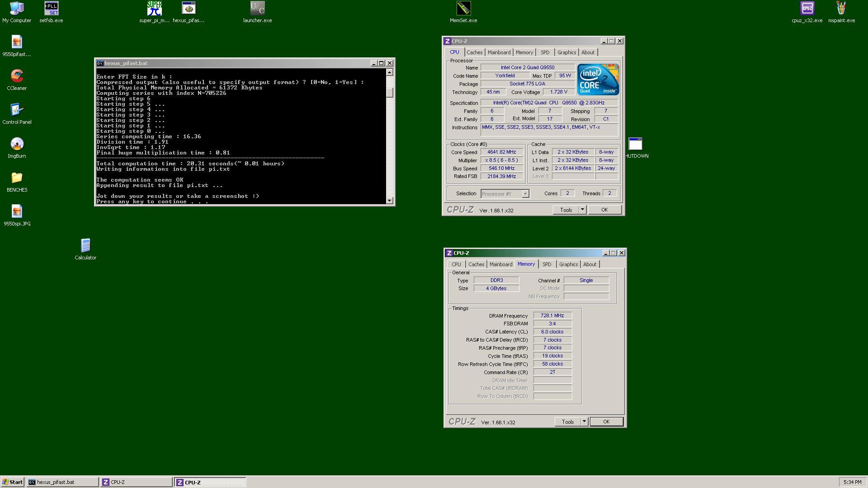Click Tools button in upper CPU-Z window

click(566, 210)
